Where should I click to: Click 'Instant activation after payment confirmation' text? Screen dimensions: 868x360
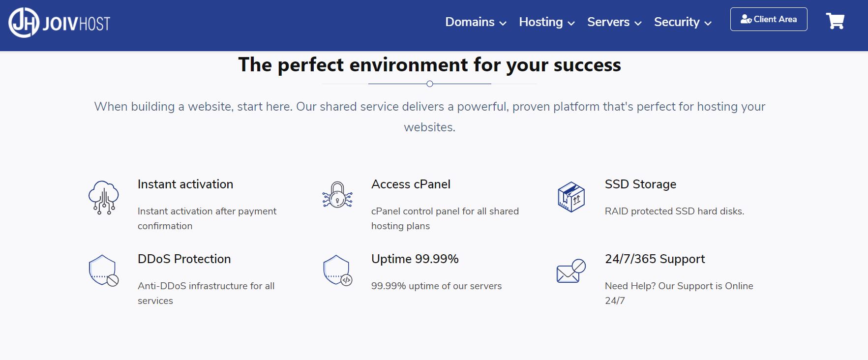207,218
